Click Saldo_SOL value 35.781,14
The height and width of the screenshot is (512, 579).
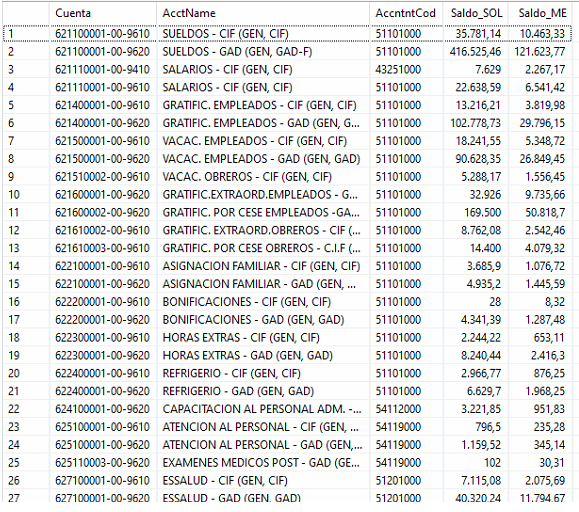point(476,34)
